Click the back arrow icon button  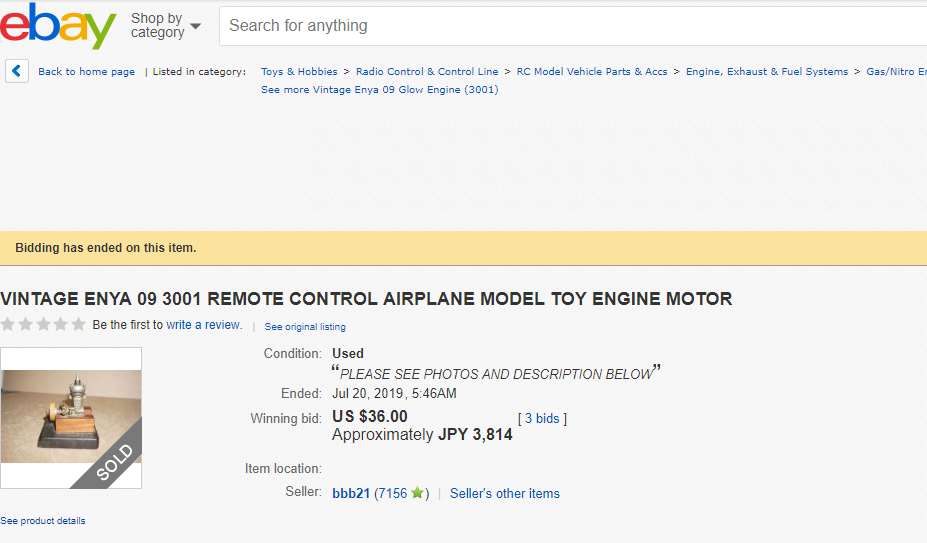coord(17,71)
